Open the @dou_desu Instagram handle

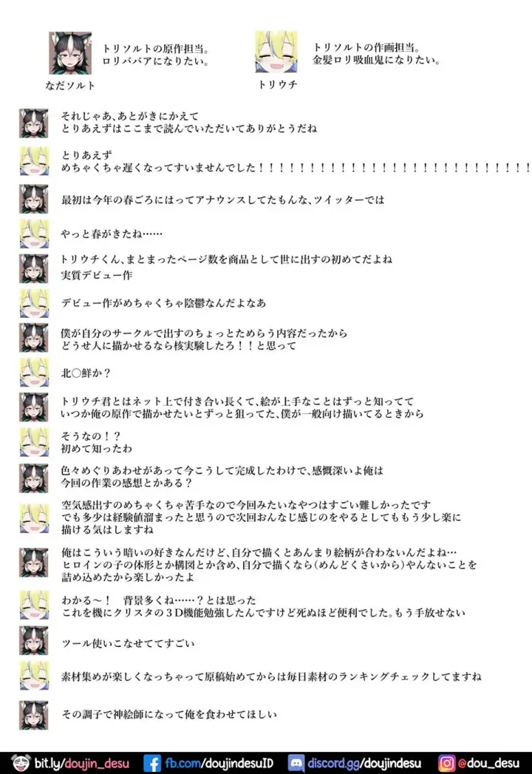tap(488, 763)
